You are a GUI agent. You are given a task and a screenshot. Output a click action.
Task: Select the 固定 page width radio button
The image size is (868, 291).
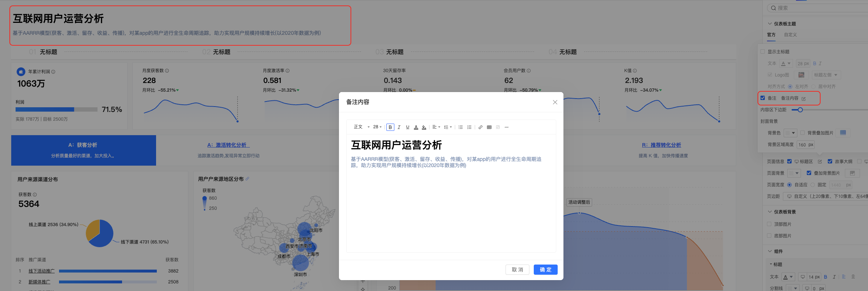(813, 185)
